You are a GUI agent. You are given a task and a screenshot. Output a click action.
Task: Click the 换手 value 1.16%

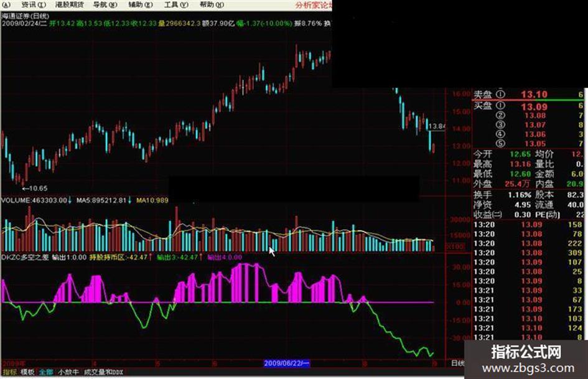point(520,195)
